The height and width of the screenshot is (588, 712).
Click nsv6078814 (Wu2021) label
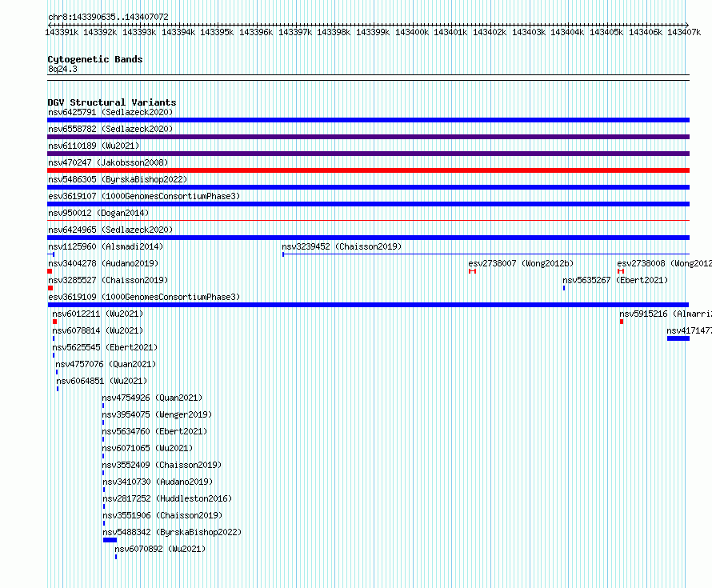98,330
